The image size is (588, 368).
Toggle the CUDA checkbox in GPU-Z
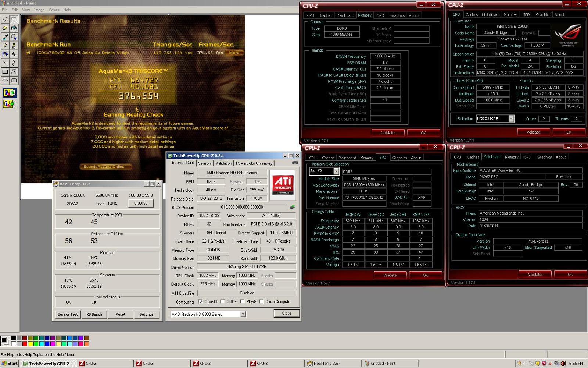tap(223, 302)
